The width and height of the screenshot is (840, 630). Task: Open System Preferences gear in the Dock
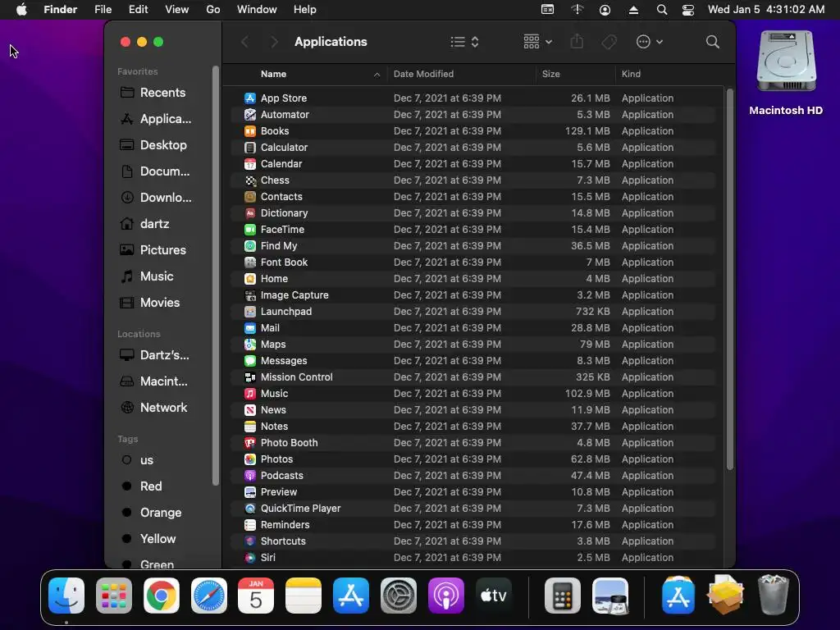point(399,596)
